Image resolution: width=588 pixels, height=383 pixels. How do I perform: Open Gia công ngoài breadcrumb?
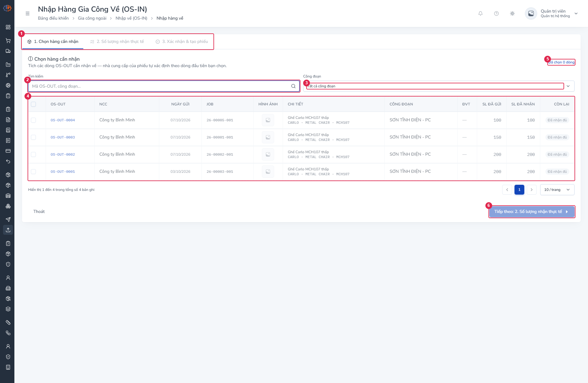(92, 18)
